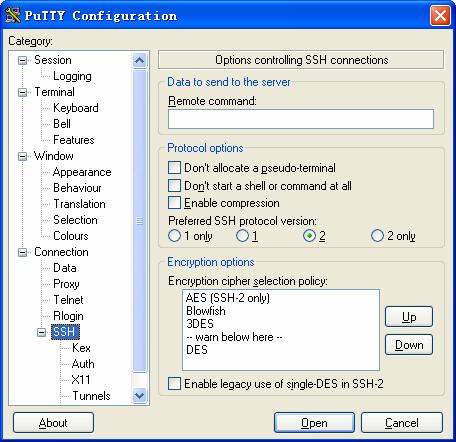Select Blowfish in the cipher list
The image size is (456, 442).
[x=206, y=311]
